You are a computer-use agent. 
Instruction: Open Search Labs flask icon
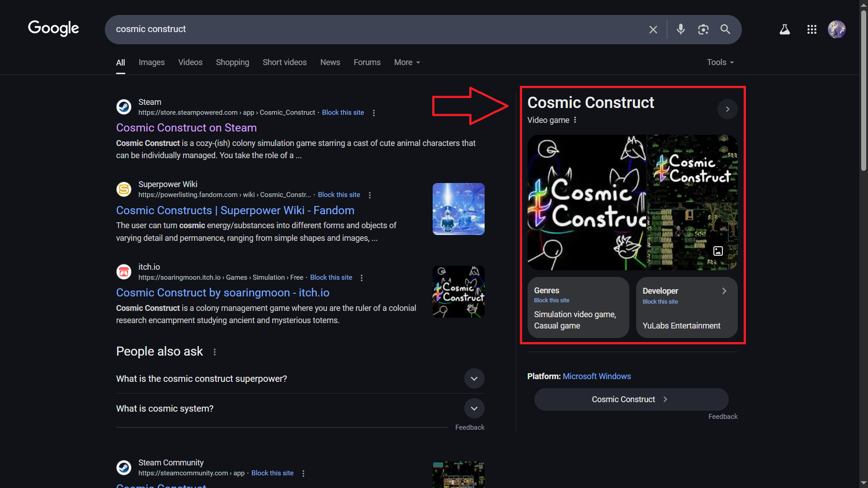point(785,29)
